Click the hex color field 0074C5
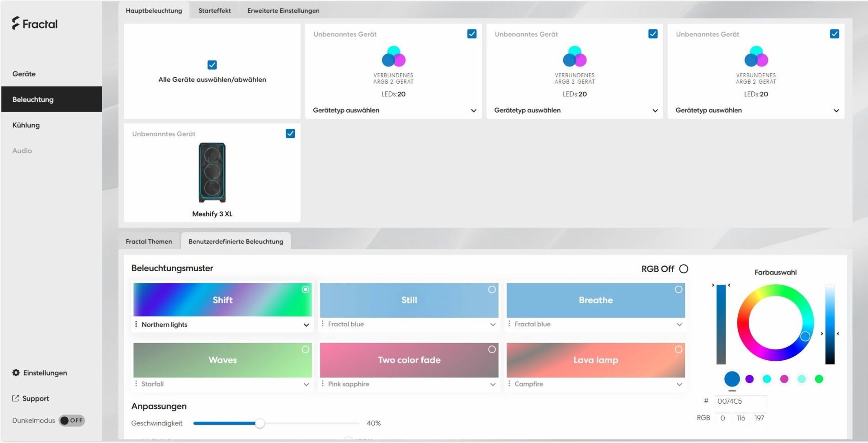 [741, 401]
